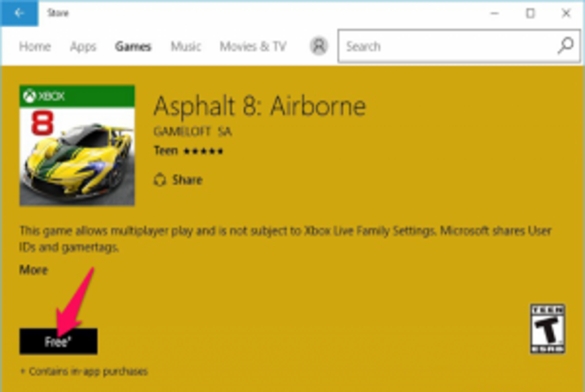Navigate to the Movies & TV tab

(x=253, y=47)
